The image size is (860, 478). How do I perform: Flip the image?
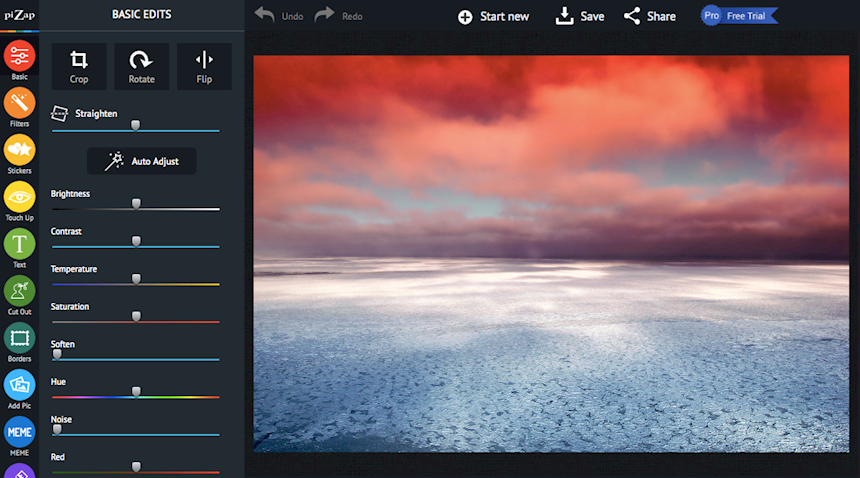pyautogui.click(x=204, y=66)
